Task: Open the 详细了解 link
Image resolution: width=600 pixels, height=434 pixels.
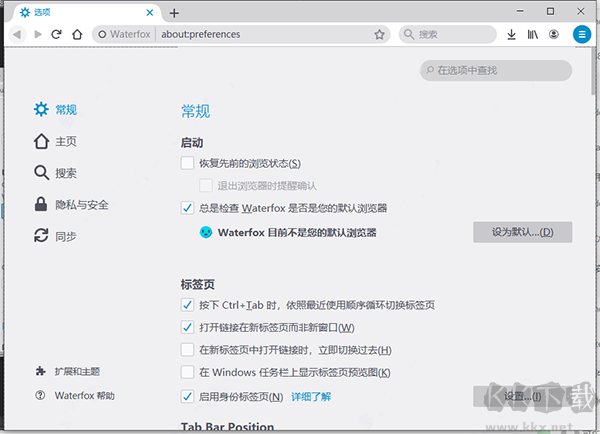Action: (x=311, y=397)
